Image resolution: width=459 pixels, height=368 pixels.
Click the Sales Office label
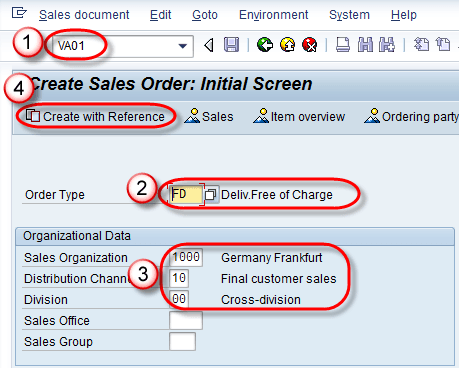click(x=57, y=321)
